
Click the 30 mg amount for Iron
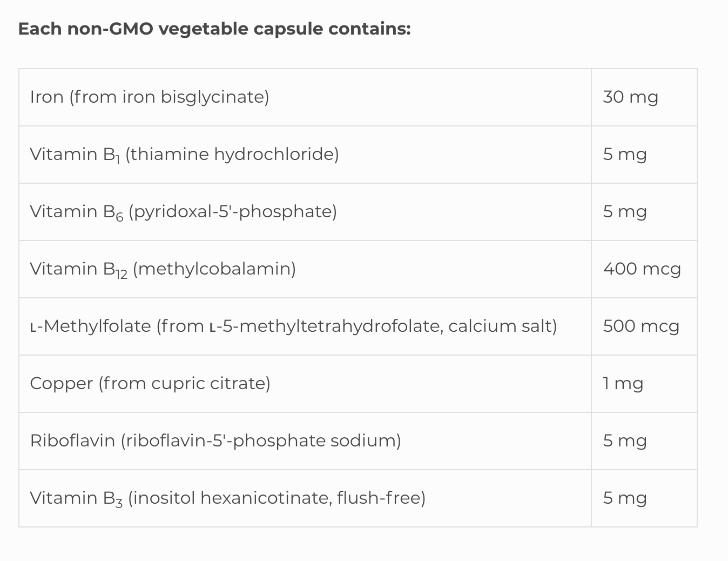click(x=630, y=97)
